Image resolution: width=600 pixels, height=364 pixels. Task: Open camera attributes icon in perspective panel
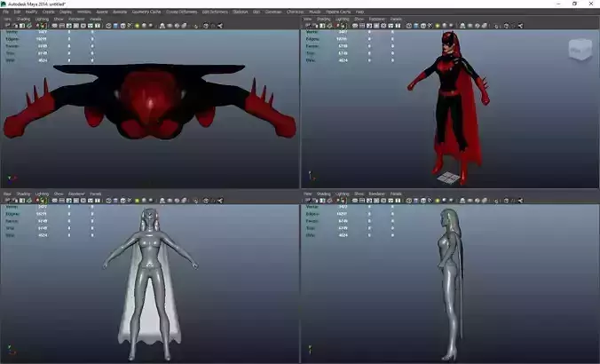pos(315,26)
